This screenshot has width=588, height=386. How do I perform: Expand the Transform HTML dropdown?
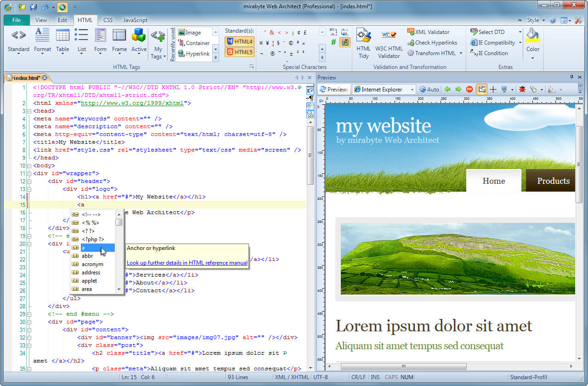pyautogui.click(x=460, y=53)
